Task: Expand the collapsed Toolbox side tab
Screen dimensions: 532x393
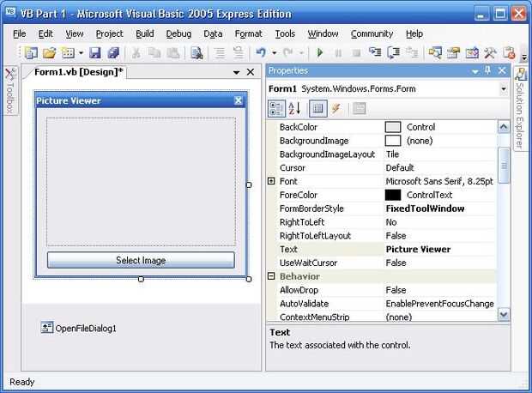Action: tap(9, 91)
